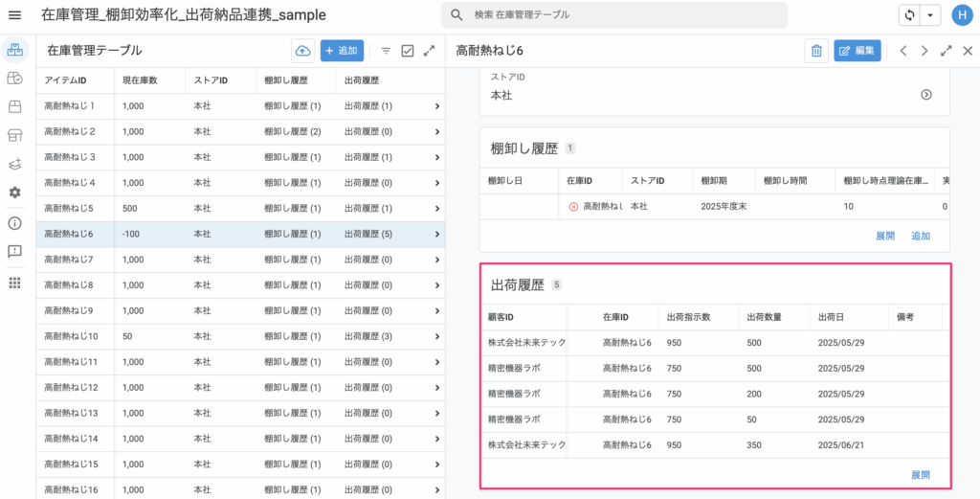Open row 高耐熱ねじ 3 chevron
This screenshot has width=980, height=499.
437,158
